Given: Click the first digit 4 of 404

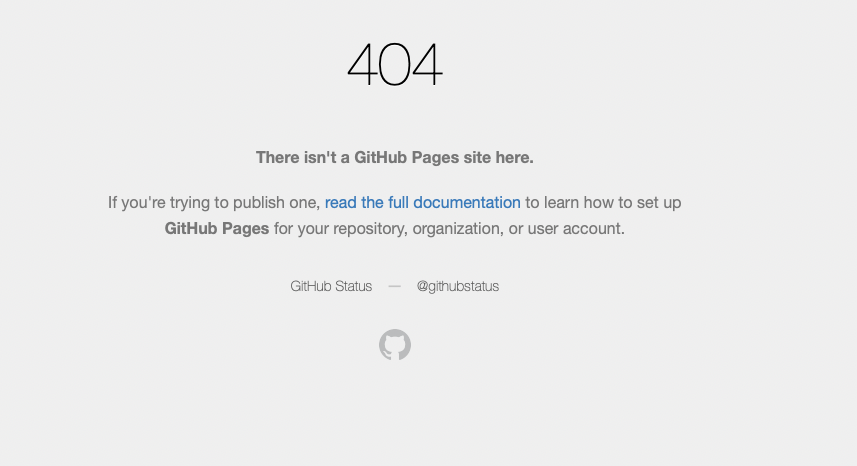Looking at the screenshot, I should 362,64.
